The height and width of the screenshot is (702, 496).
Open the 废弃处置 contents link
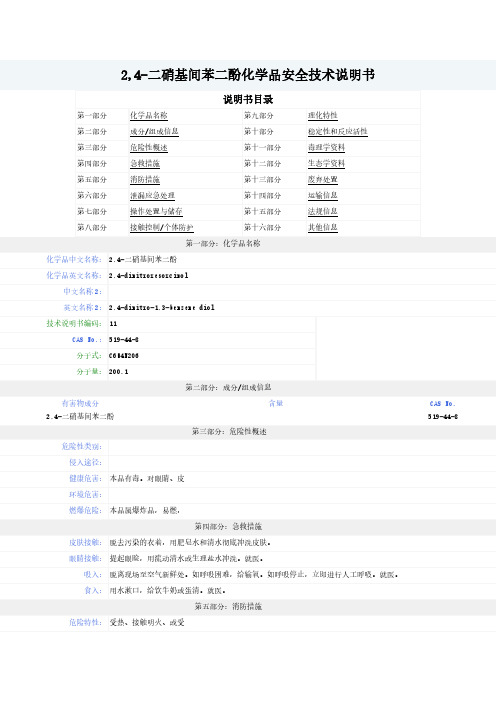[323, 180]
